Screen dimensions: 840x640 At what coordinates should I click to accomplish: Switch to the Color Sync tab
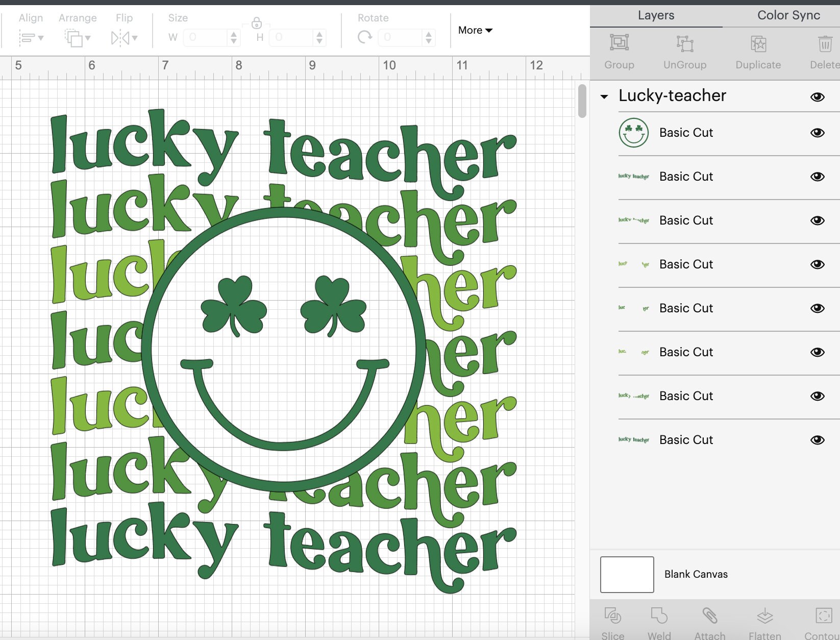pyautogui.click(x=787, y=15)
